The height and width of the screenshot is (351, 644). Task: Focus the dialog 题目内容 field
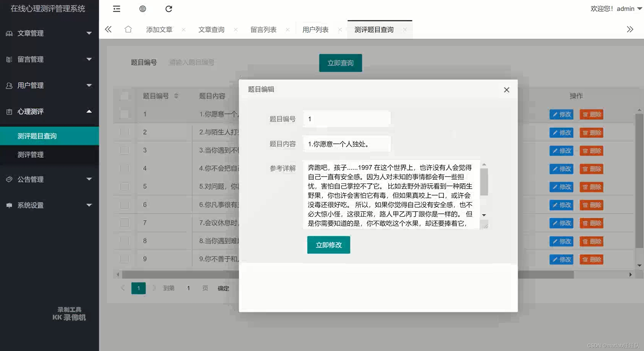coord(347,144)
